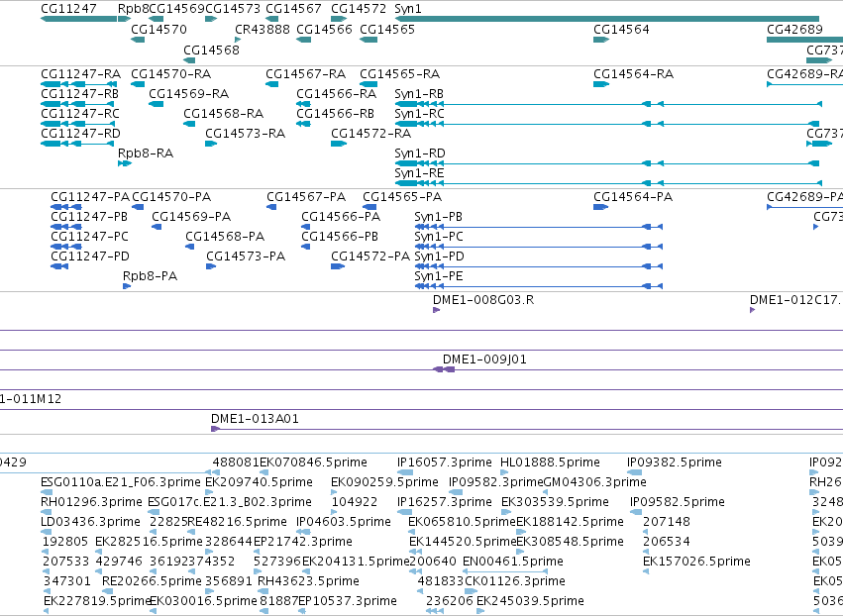Click the Syn1 gene name
This screenshot has width=843, height=616.
[408, 9]
